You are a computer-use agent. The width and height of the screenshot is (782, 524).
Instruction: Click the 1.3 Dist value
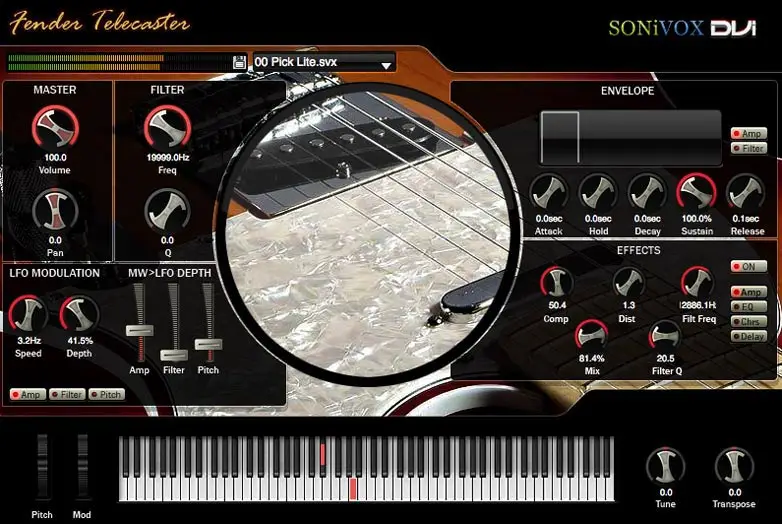[628, 305]
